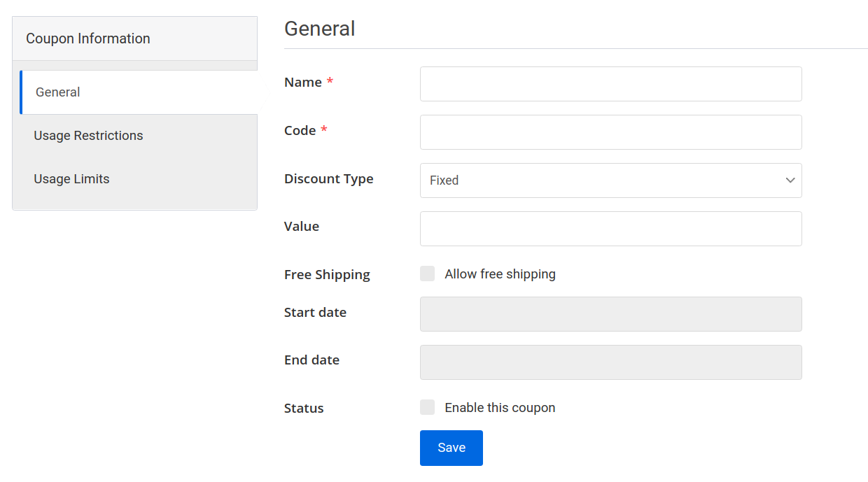Switch to the Usage Restrictions tab
This screenshot has height=482, width=868.
click(88, 135)
